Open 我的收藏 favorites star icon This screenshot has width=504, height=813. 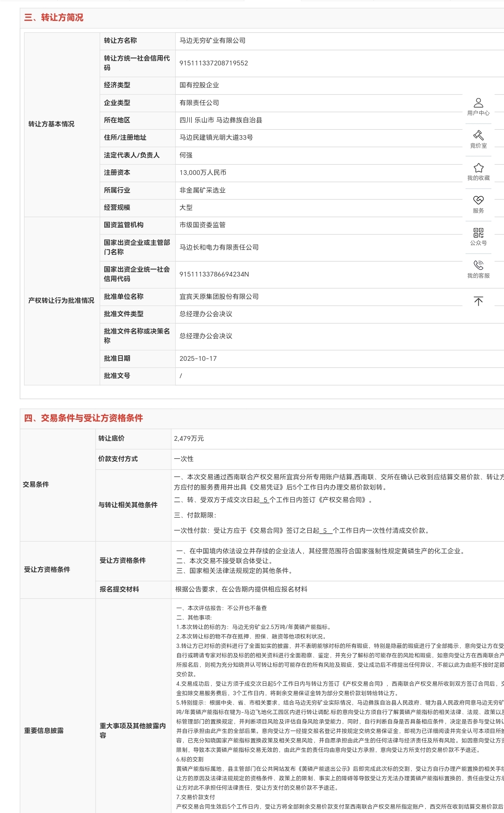[x=478, y=172]
